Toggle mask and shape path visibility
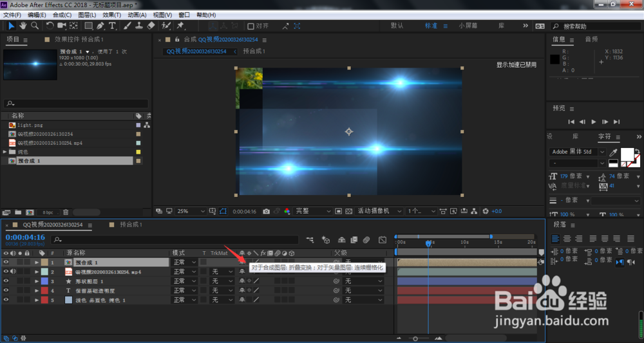The height and width of the screenshot is (343, 644). point(223,211)
